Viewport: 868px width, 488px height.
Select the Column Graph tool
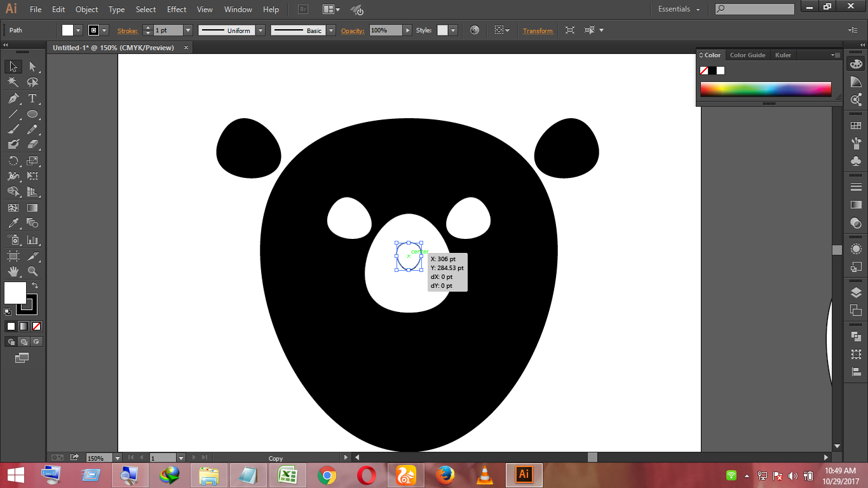(x=32, y=240)
